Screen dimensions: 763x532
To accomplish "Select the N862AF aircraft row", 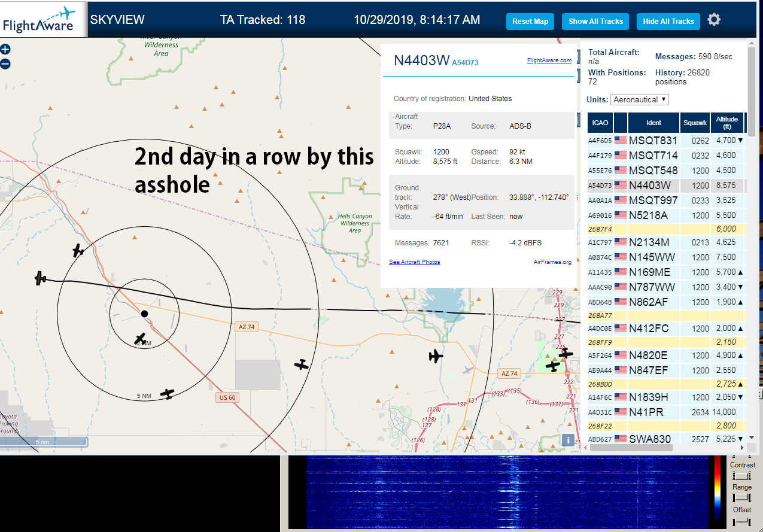I will click(666, 302).
